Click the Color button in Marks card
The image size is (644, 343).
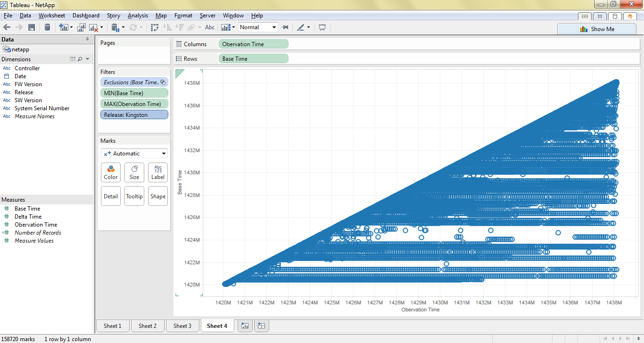coord(111,172)
